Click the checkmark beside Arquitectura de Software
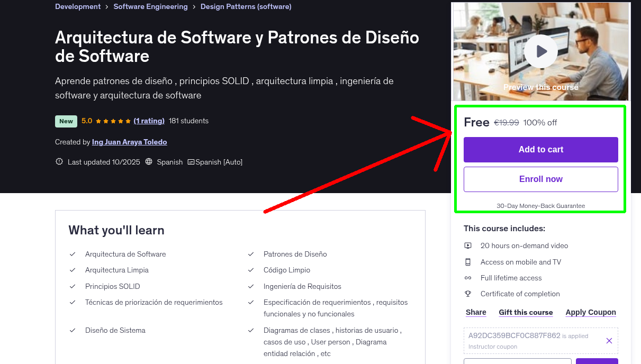The height and width of the screenshot is (364, 641). (x=73, y=254)
